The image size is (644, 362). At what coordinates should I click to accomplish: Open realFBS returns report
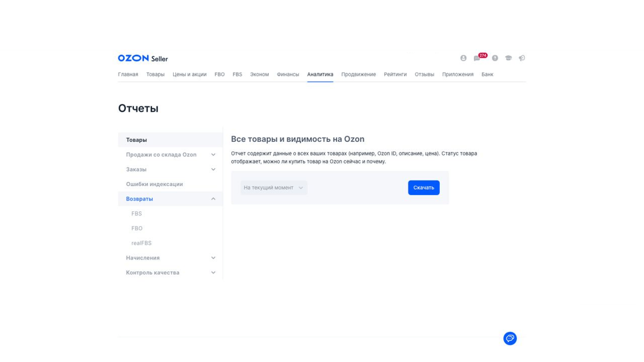coord(141,243)
